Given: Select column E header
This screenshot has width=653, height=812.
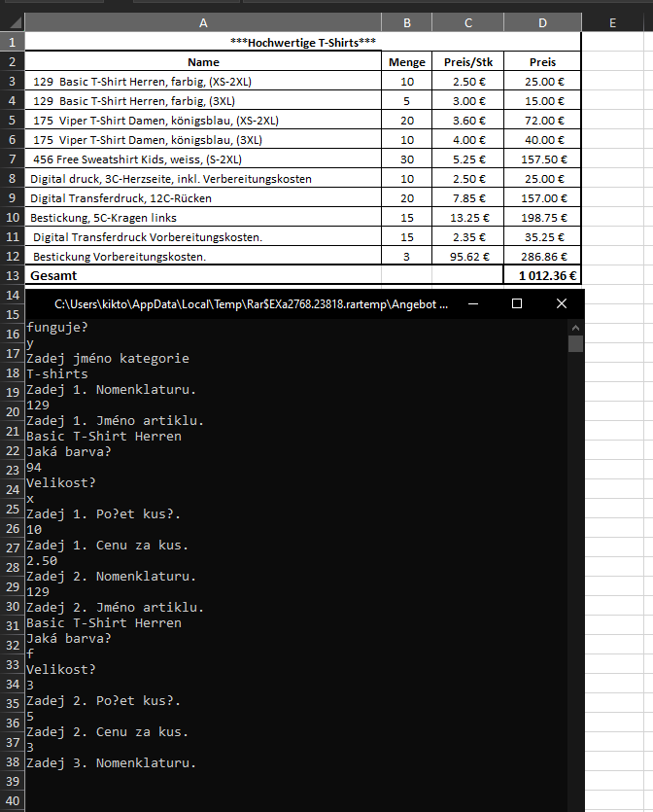Looking at the screenshot, I should click(612, 22).
